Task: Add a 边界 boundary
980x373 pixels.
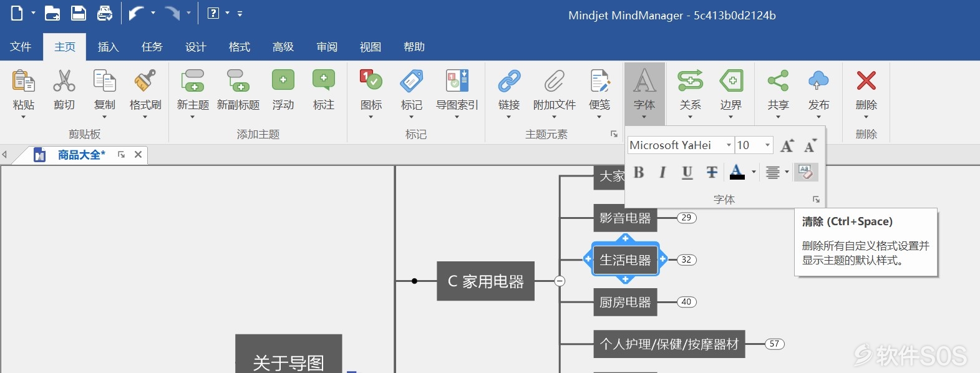Action: [730, 92]
